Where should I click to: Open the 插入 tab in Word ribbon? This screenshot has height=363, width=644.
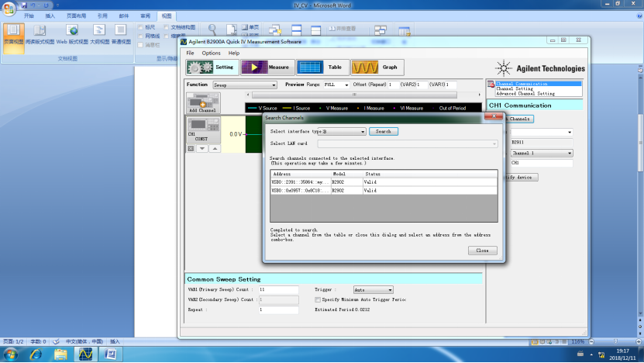pyautogui.click(x=50, y=16)
